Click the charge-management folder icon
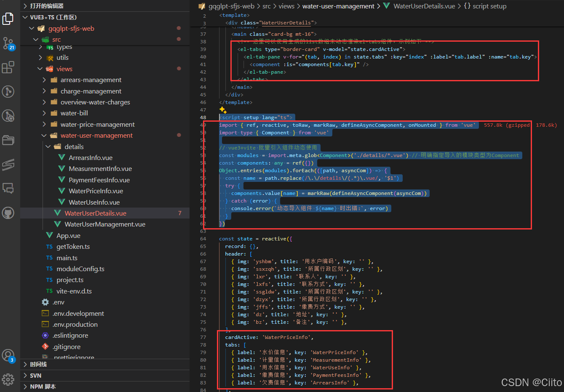 click(54, 91)
